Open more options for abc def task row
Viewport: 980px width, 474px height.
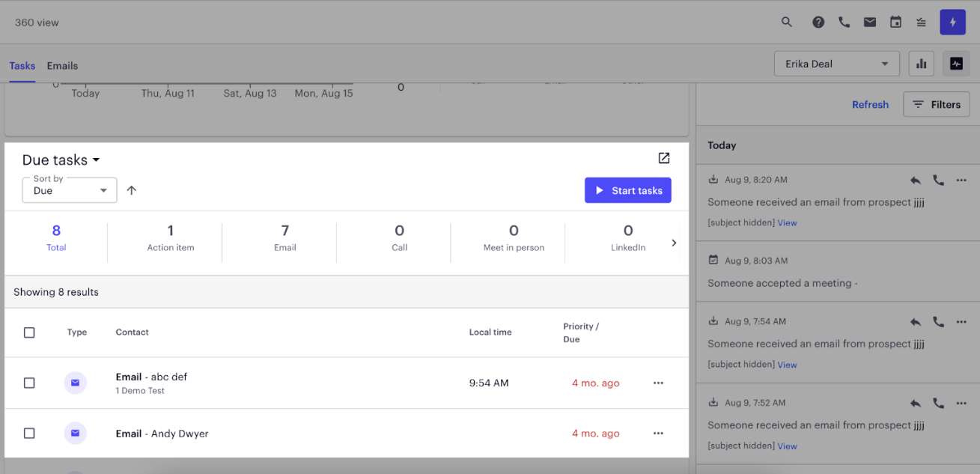click(658, 383)
